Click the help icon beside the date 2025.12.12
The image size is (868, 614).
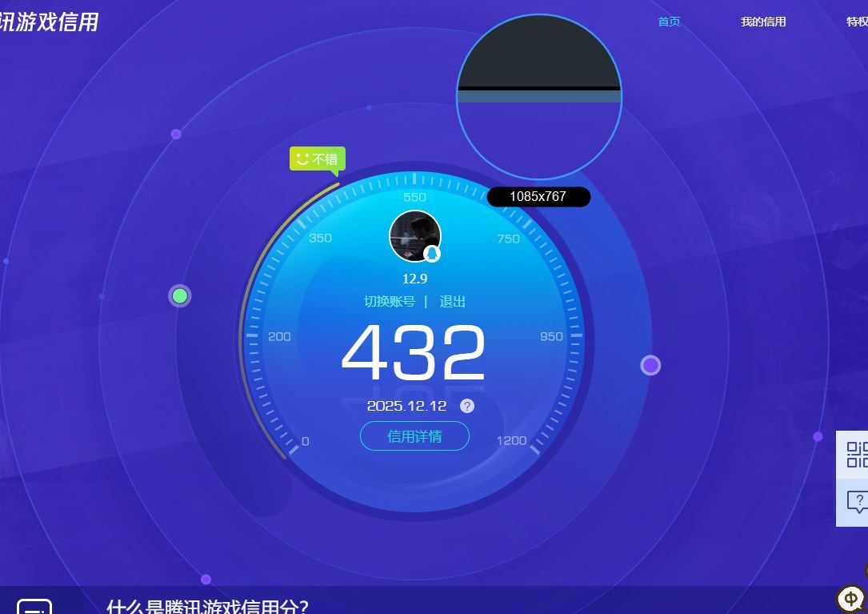(466, 406)
